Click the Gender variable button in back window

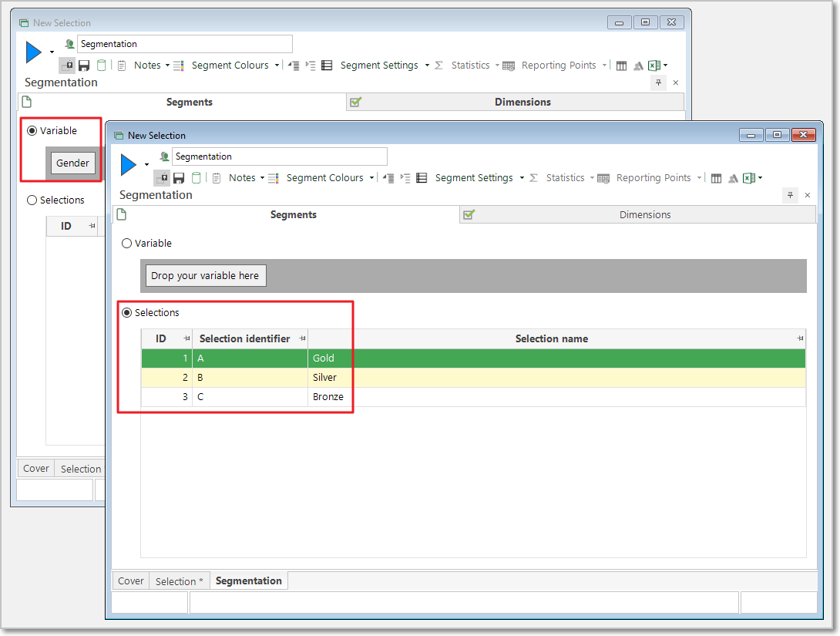pos(73,163)
